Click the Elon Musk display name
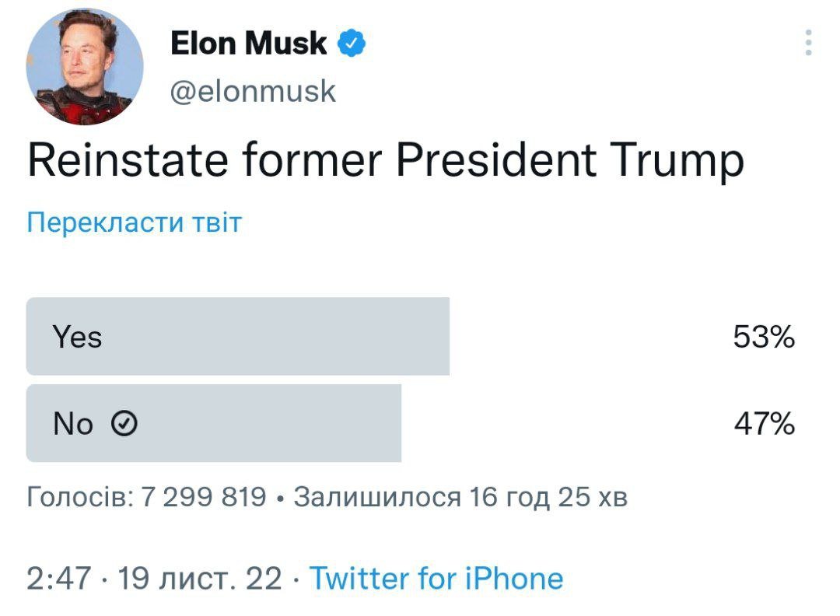The image size is (840, 616). pos(248,44)
